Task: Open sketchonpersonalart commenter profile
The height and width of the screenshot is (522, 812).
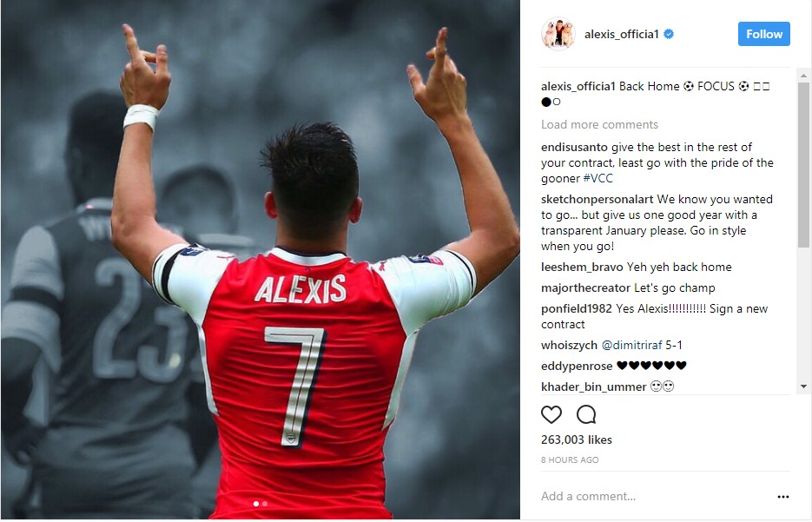Action: 597,200
